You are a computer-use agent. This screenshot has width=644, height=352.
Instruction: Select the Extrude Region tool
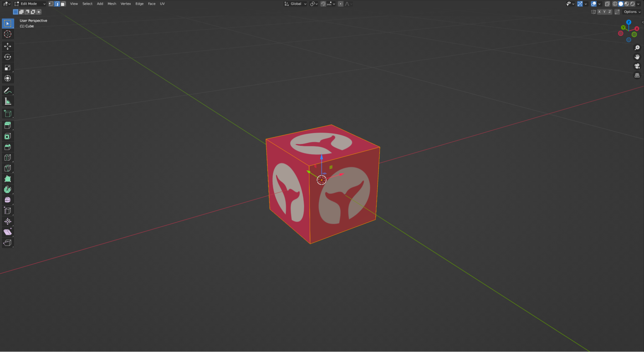coord(7,125)
